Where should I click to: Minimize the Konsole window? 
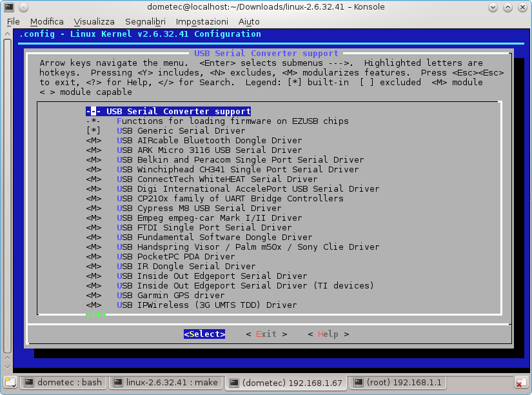[493, 7]
